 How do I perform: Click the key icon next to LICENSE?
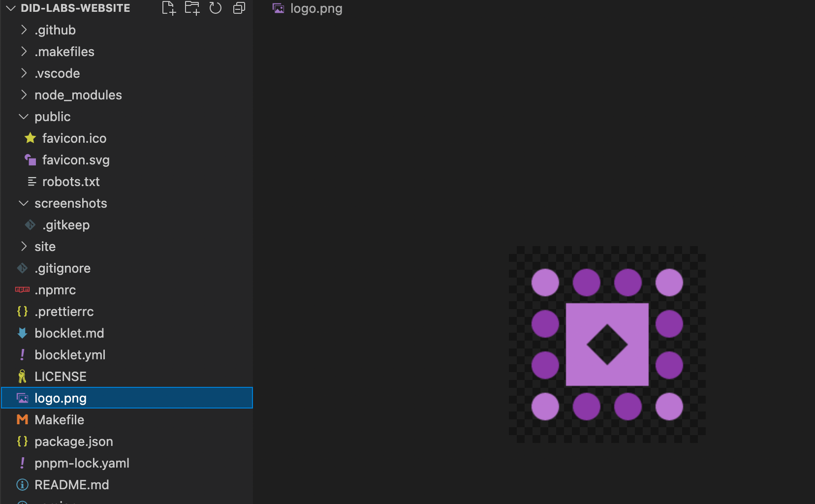coord(22,376)
